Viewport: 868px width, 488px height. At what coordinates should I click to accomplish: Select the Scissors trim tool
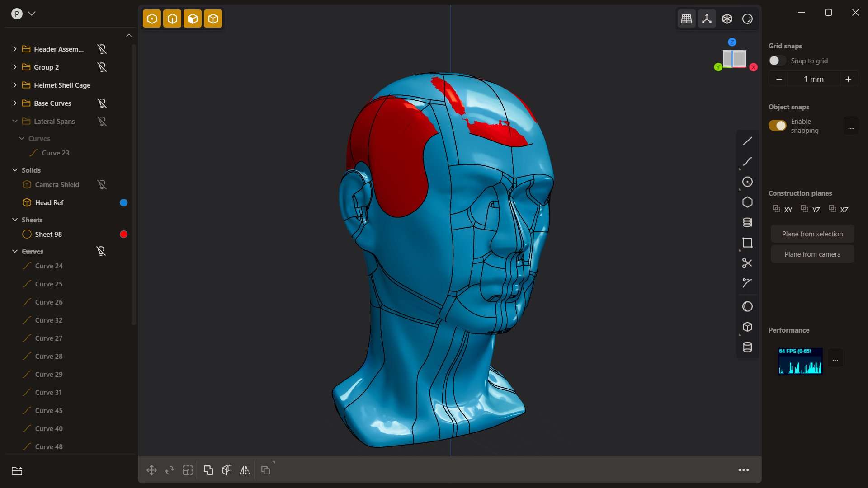pyautogui.click(x=747, y=263)
